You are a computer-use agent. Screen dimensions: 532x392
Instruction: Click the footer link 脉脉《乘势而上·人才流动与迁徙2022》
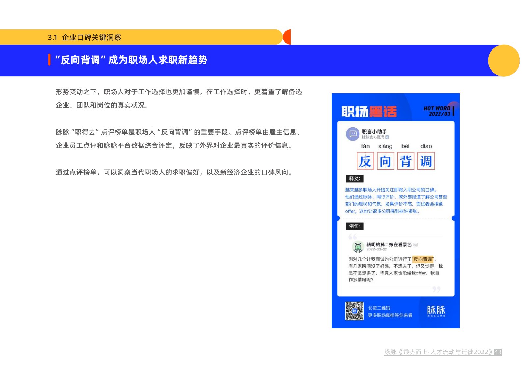(x=438, y=352)
